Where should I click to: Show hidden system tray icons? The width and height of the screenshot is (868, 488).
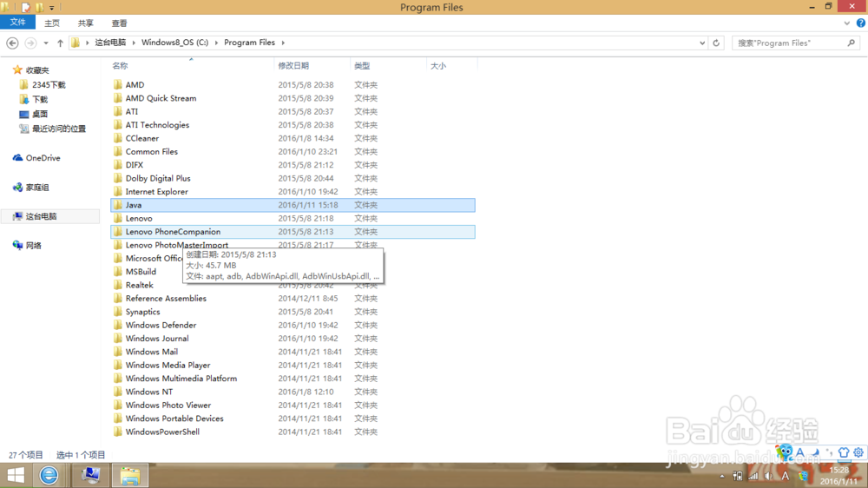(722, 477)
